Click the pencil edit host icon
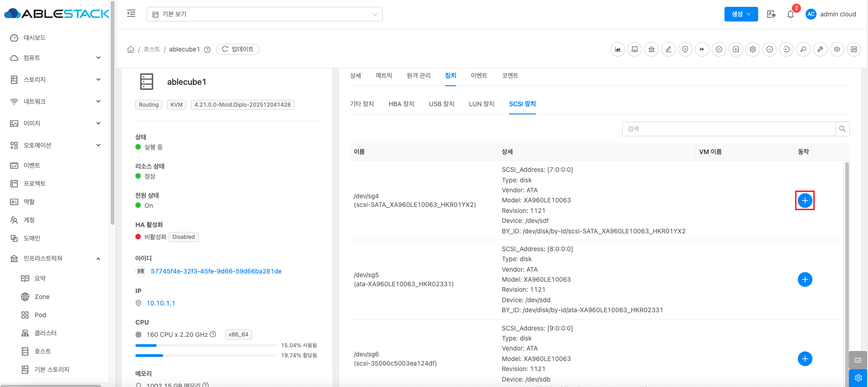 tap(668, 49)
